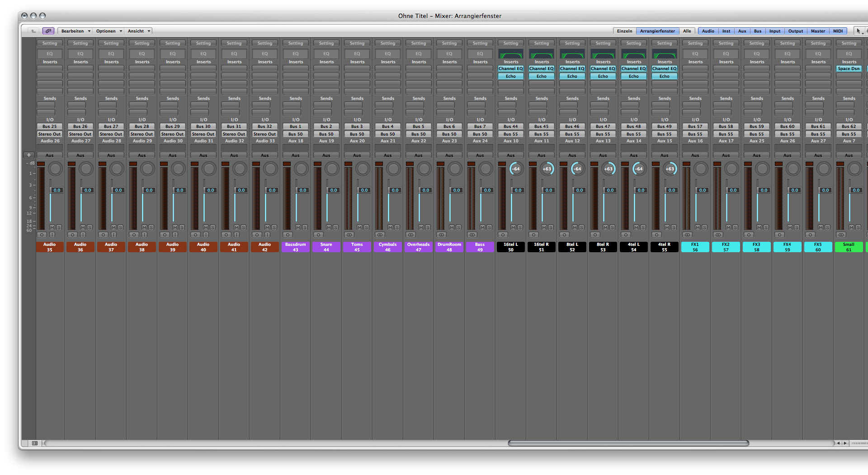Switch mixer view to Alle

point(687,31)
